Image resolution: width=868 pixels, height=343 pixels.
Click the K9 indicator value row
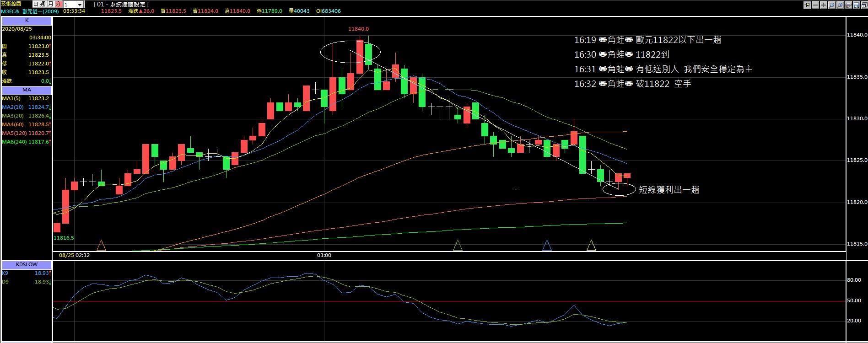click(27, 273)
